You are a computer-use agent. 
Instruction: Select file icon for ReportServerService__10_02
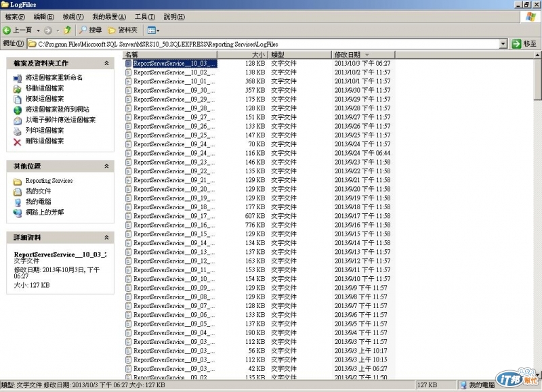click(x=128, y=72)
